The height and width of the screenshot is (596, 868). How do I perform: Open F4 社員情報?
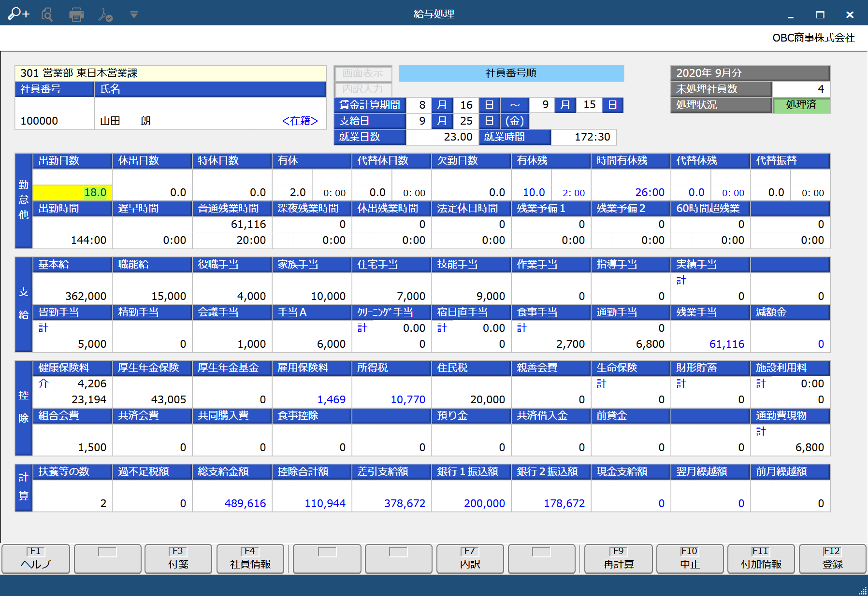point(250,559)
